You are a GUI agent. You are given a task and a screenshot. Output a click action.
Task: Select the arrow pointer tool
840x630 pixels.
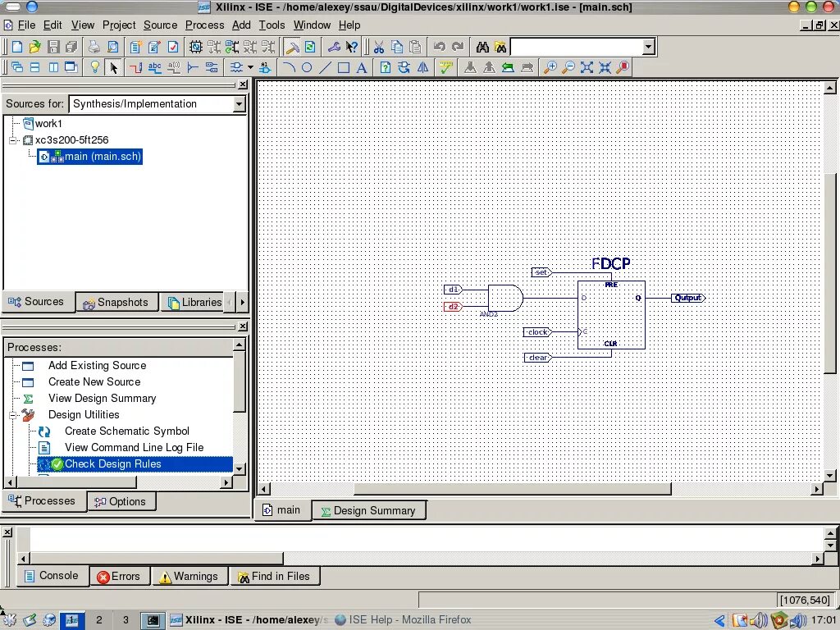pyautogui.click(x=113, y=67)
